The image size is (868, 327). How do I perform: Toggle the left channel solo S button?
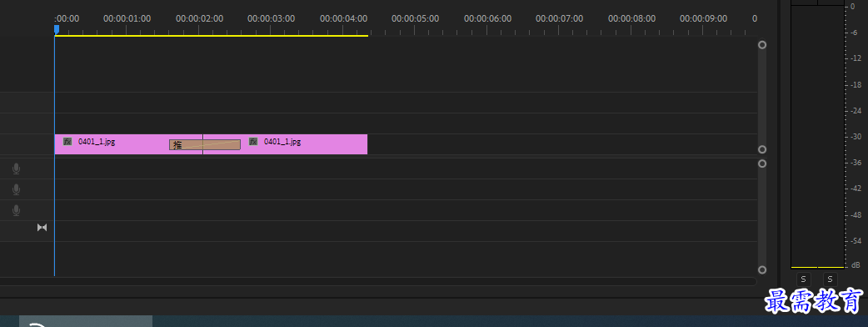coord(803,279)
